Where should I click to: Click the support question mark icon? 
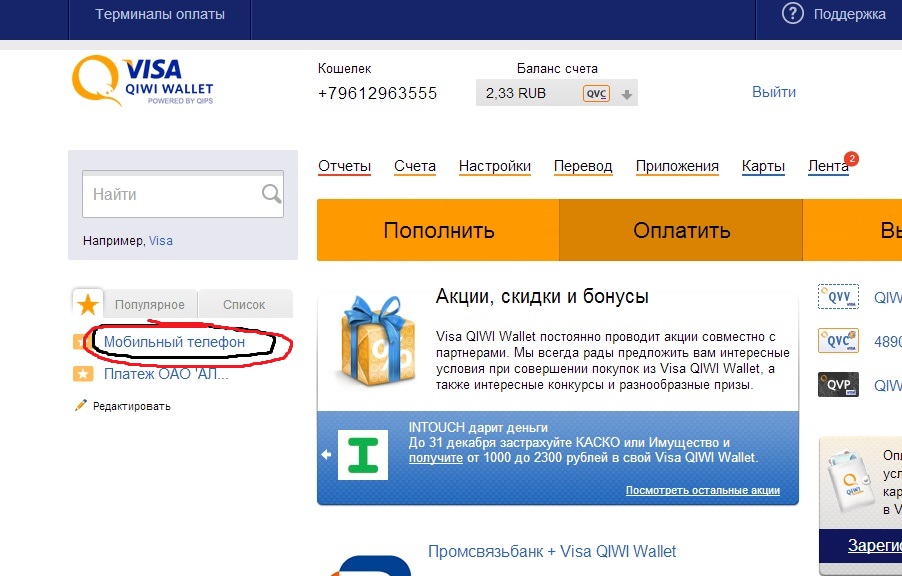(x=792, y=14)
